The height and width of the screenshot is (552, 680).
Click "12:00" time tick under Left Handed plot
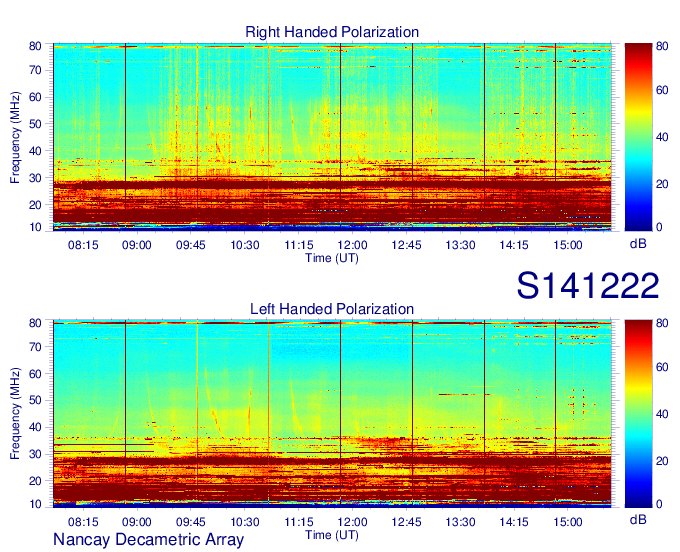point(352,522)
